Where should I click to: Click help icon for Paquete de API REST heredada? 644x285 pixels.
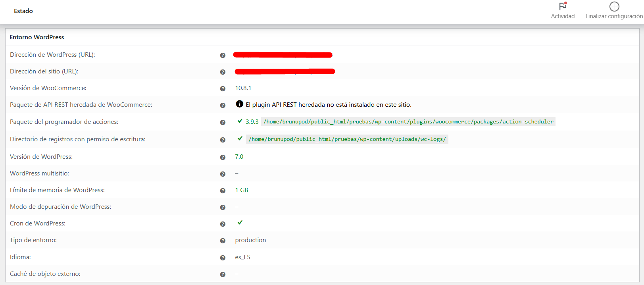[223, 105]
